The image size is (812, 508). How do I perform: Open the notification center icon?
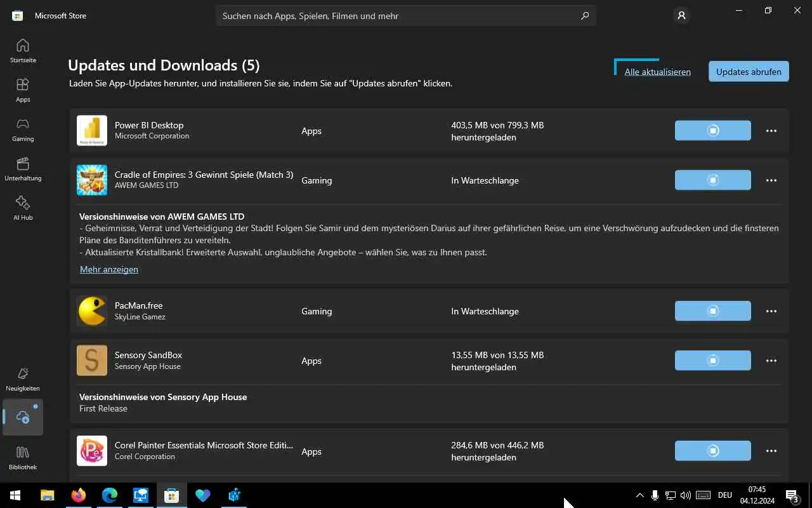pyautogui.click(x=792, y=495)
